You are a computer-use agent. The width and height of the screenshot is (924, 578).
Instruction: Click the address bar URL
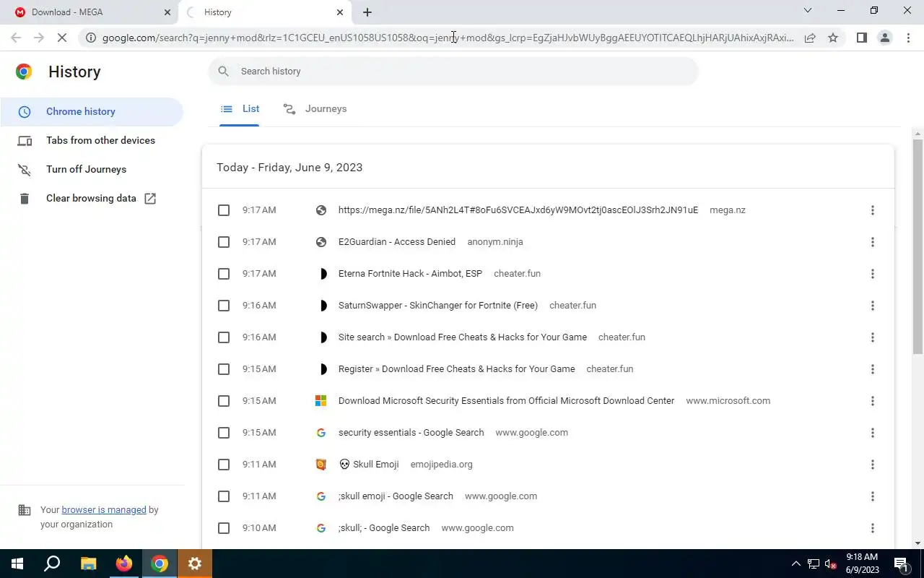coord(448,38)
